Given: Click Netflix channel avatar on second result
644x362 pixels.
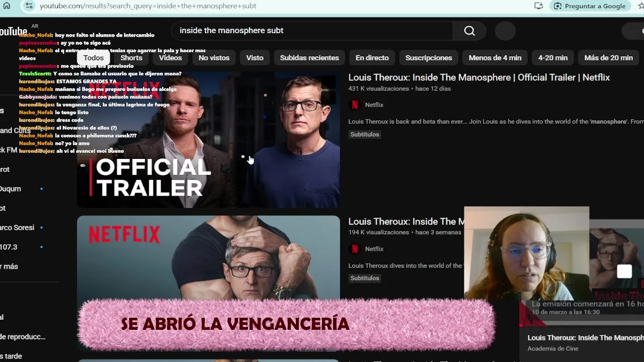Looking at the screenshot, I should (355, 249).
